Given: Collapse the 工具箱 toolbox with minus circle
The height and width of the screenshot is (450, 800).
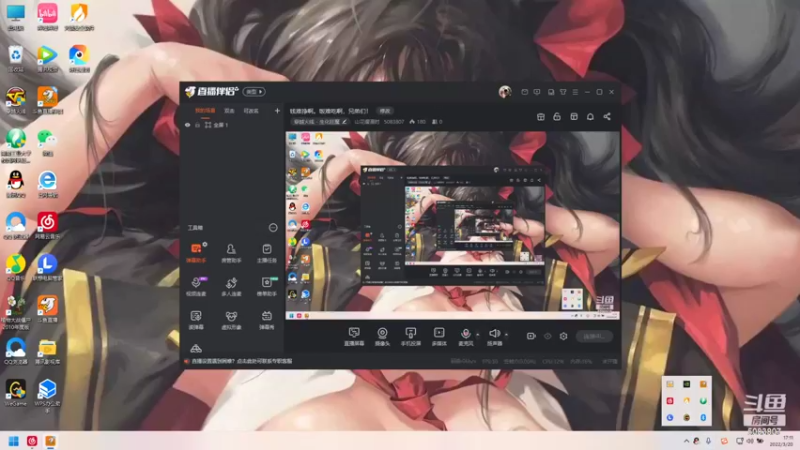Looking at the screenshot, I should 273,228.
